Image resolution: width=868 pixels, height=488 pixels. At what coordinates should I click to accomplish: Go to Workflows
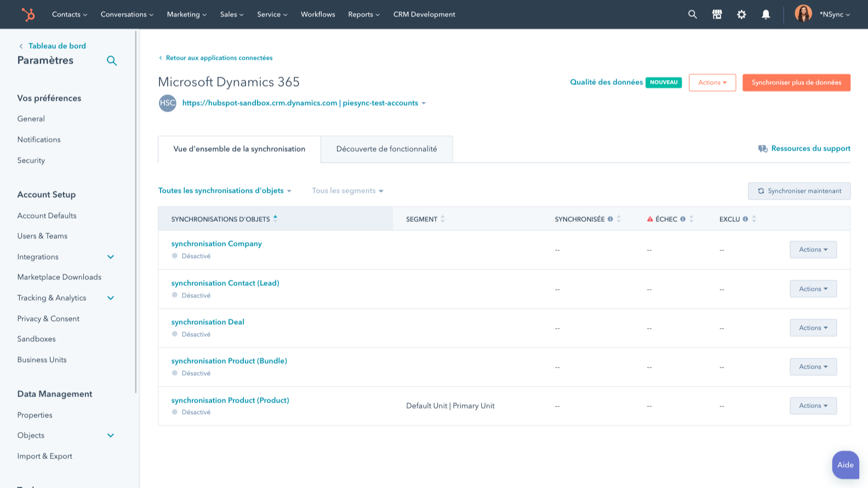click(318, 14)
